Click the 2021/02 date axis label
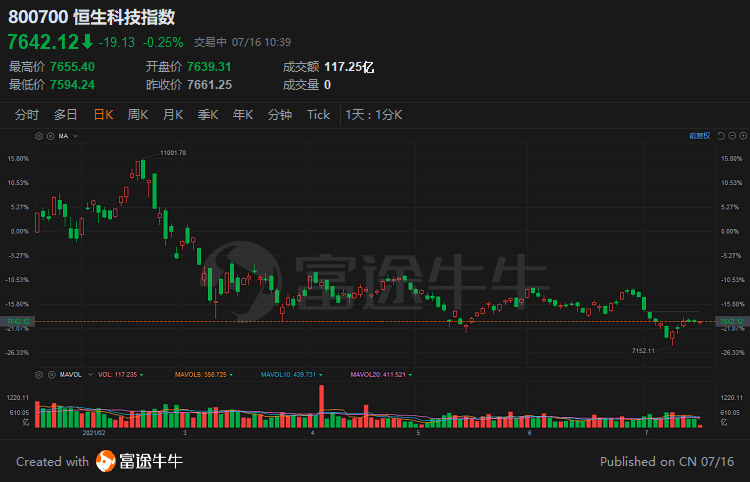The image size is (750, 482). click(93, 433)
